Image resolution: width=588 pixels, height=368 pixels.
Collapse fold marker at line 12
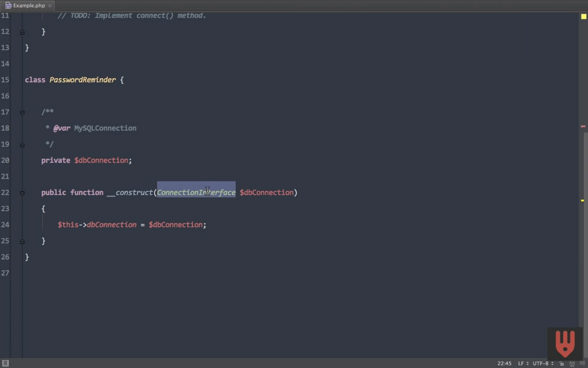22,32
